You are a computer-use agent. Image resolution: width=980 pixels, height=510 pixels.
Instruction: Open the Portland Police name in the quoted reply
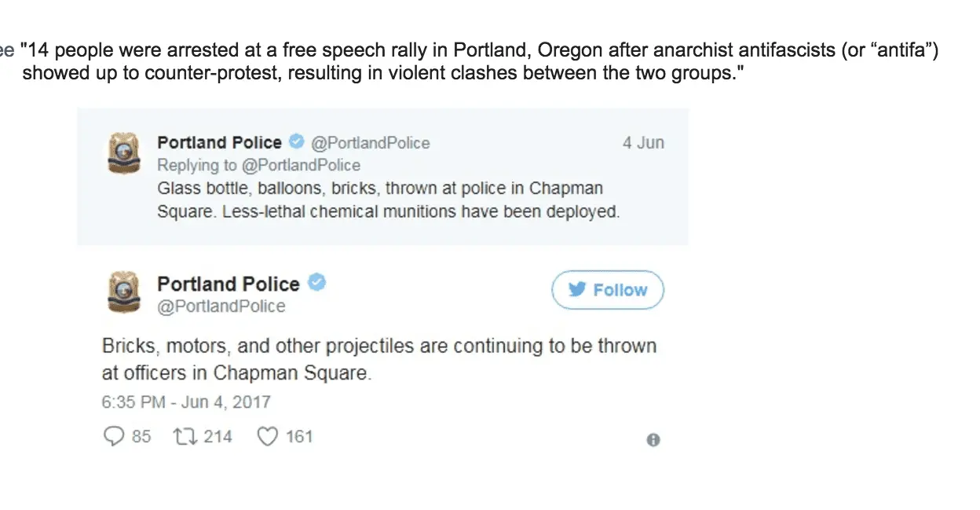(219, 142)
